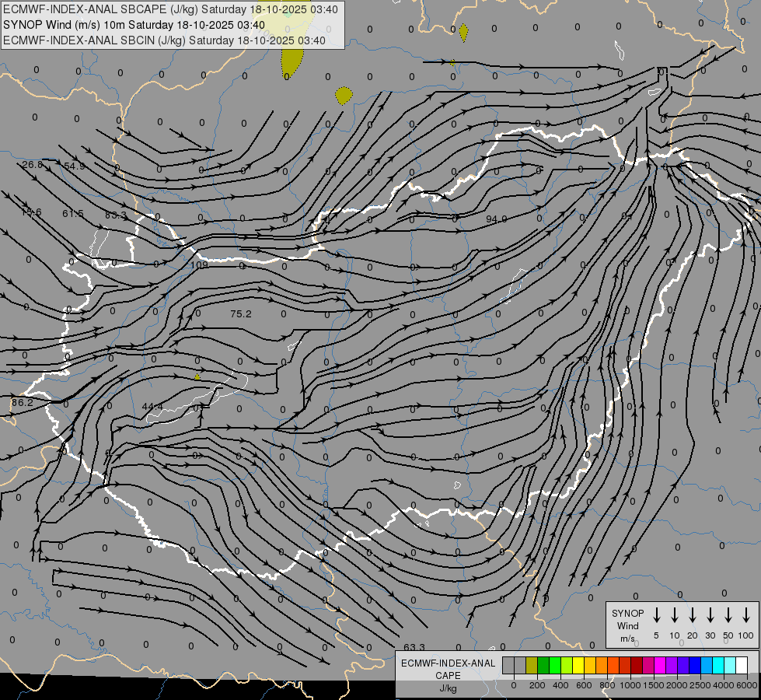
Task: Select the bright green CAPE legend swatch
Action: pos(555,665)
